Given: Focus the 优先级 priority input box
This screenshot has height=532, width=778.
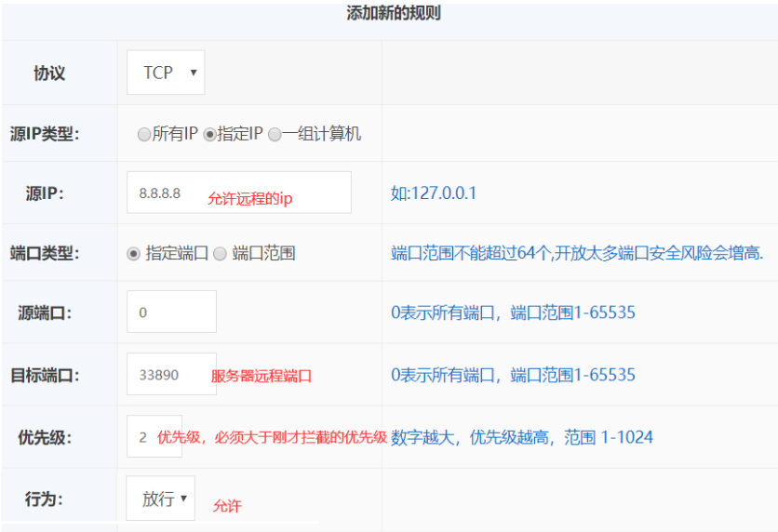Looking at the screenshot, I should [x=142, y=436].
